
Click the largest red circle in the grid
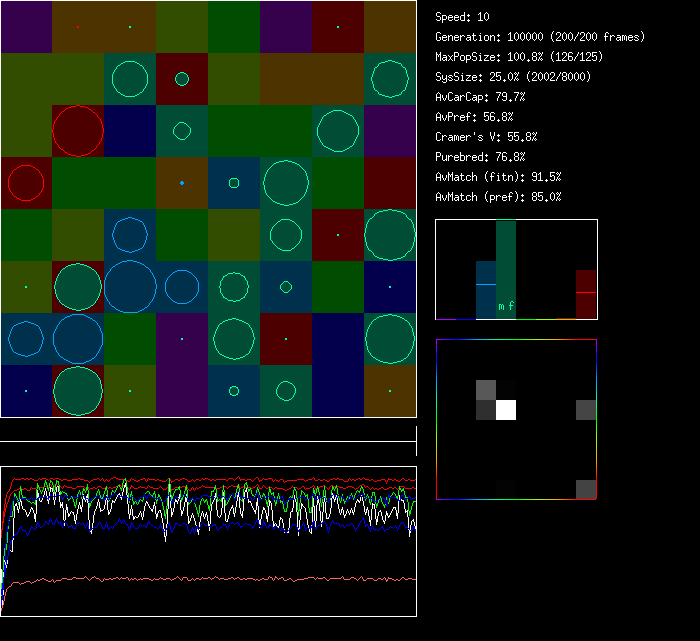point(78,131)
